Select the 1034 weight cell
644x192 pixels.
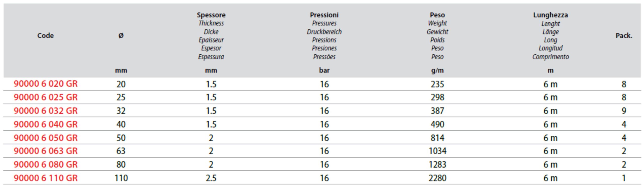point(437,151)
